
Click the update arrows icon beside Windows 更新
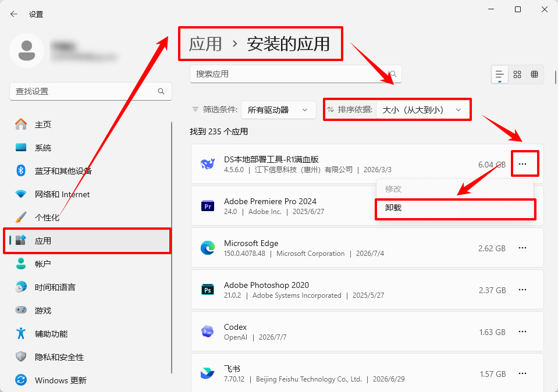[21, 380]
